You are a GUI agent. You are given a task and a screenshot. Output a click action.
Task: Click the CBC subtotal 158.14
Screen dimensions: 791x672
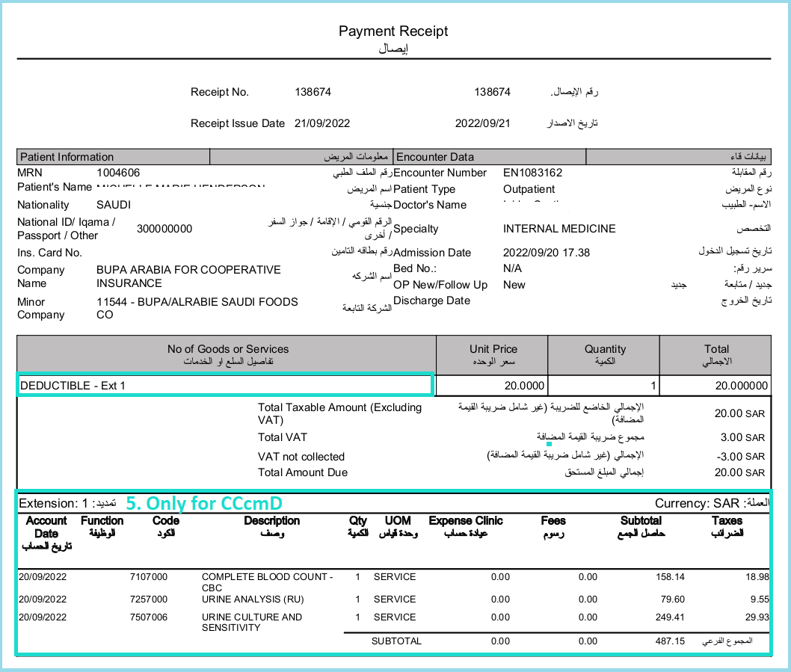pos(670,576)
